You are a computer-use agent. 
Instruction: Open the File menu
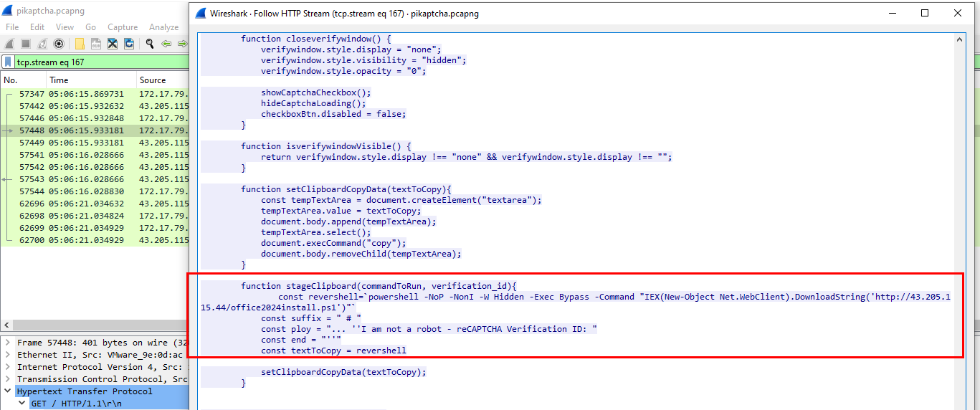(x=12, y=27)
